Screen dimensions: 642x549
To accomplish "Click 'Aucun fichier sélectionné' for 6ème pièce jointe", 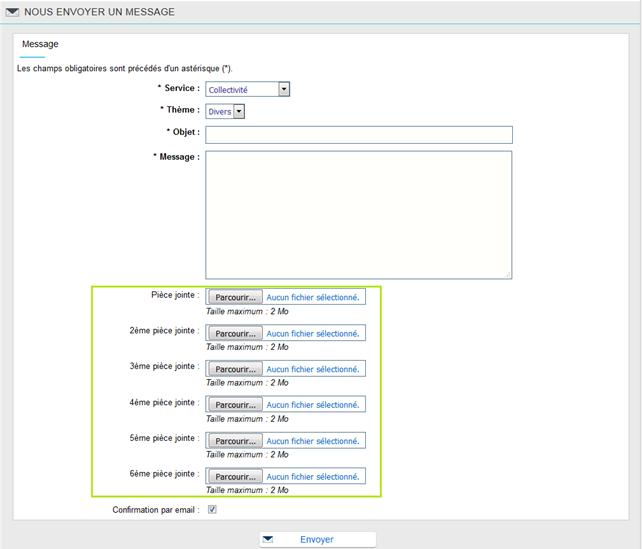I will (312, 477).
